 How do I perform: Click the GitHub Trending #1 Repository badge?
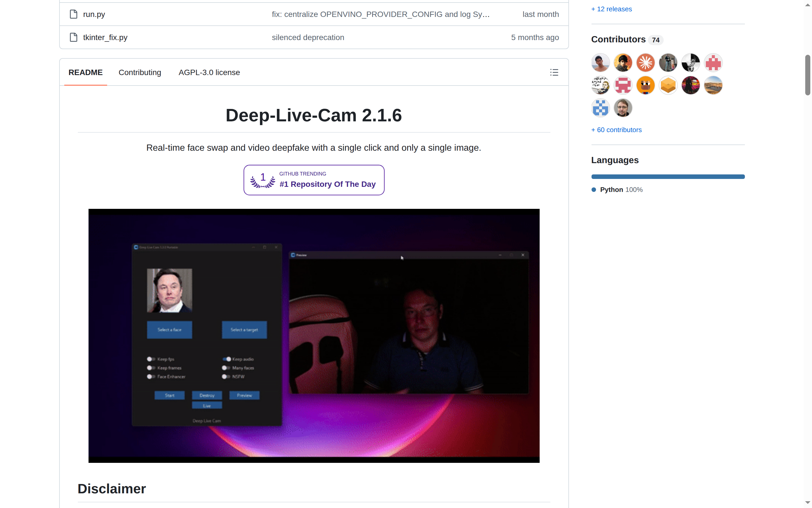click(314, 180)
